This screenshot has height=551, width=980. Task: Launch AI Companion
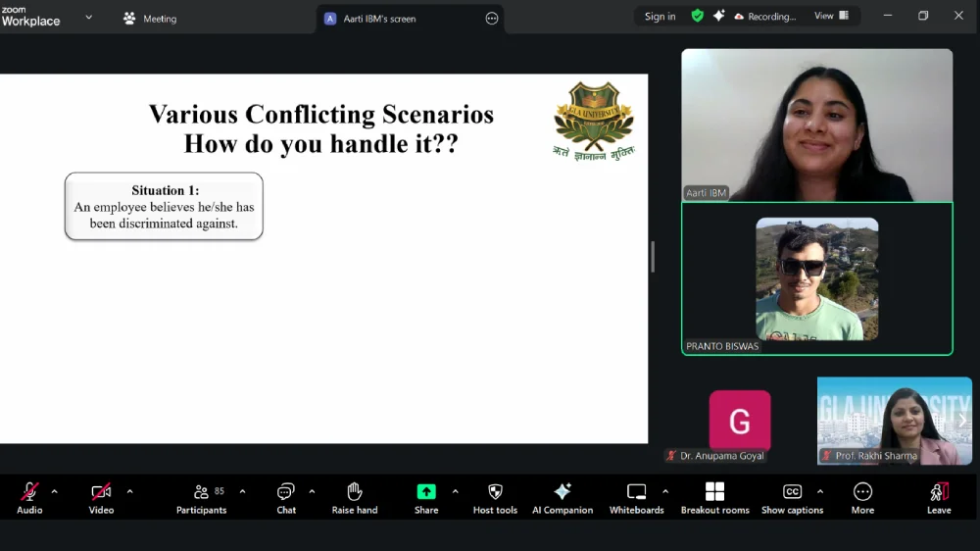pos(563,497)
